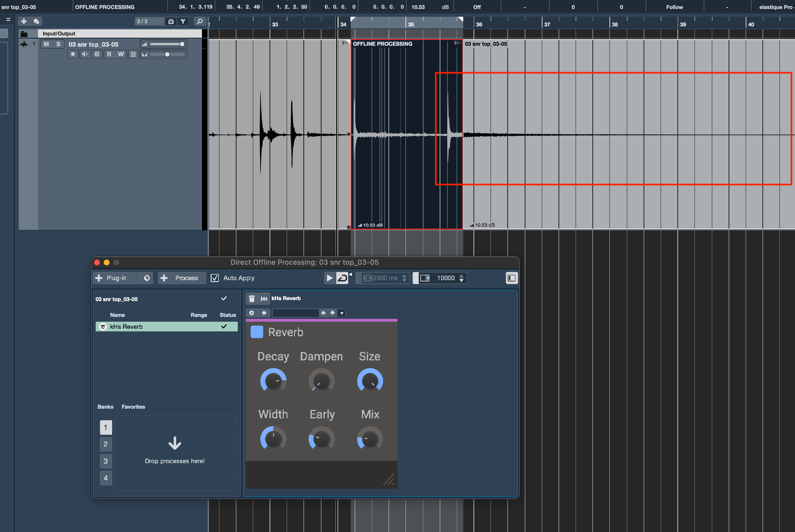The image size is (795, 532).
Task: Adjust the track volume slider handle
Action: pyautogui.click(x=182, y=44)
